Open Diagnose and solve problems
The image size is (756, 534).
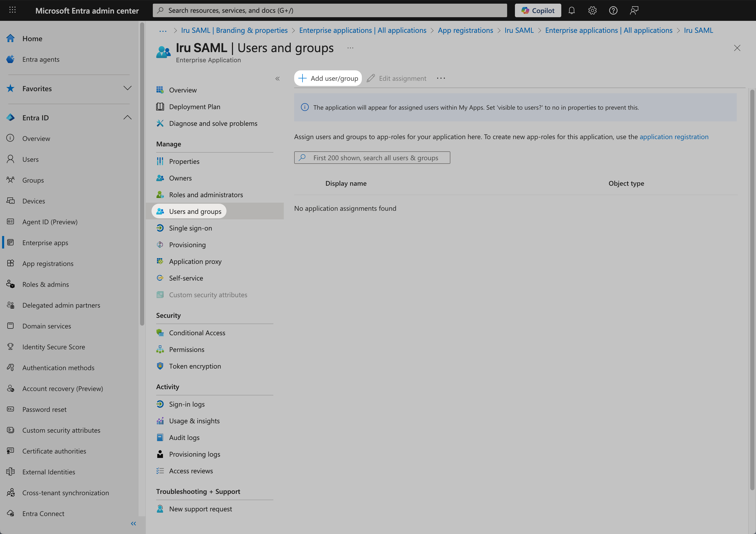pos(213,123)
